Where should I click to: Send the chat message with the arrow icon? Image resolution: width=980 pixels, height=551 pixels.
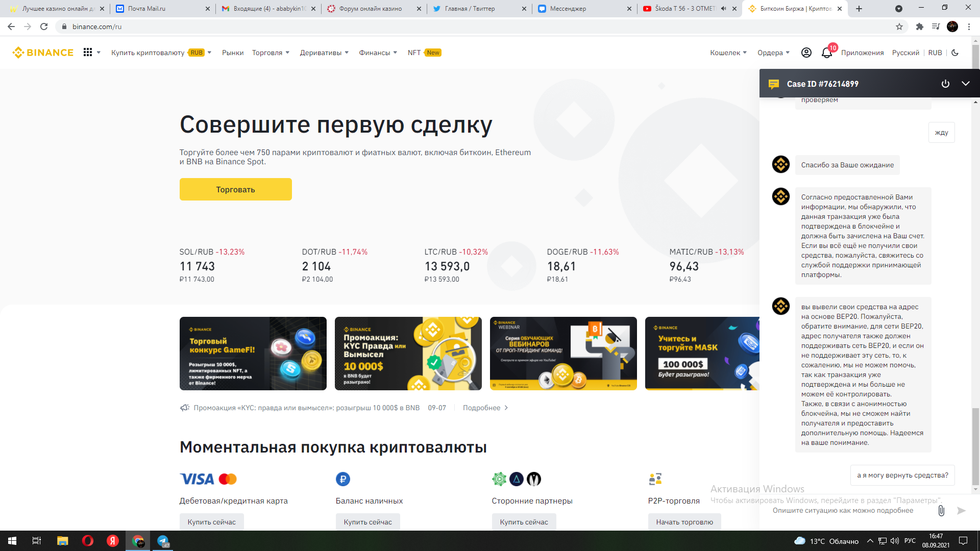(x=962, y=511)
